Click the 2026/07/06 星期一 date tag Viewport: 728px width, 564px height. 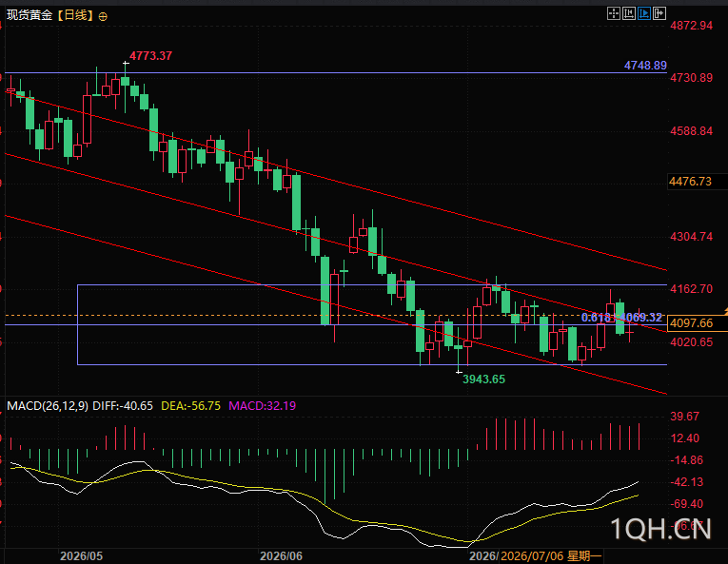(x=551, y=556)
